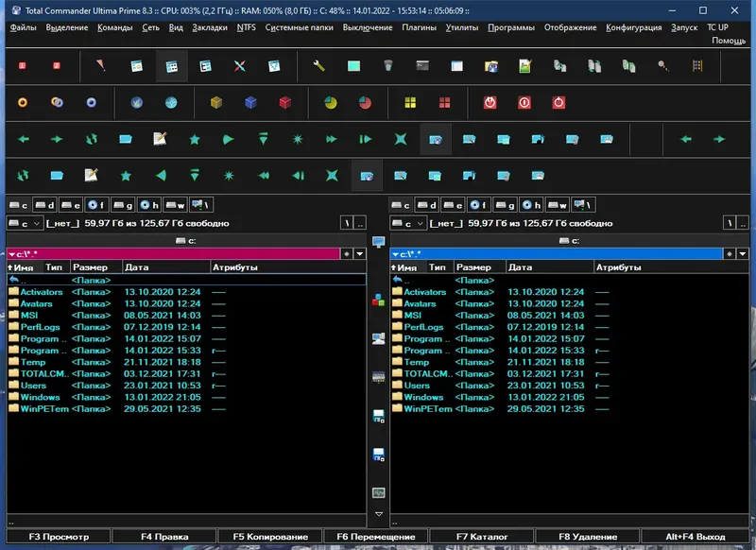Switch left panel to drive g
This screenshot has width=756, height=550.
coord(123,205)
